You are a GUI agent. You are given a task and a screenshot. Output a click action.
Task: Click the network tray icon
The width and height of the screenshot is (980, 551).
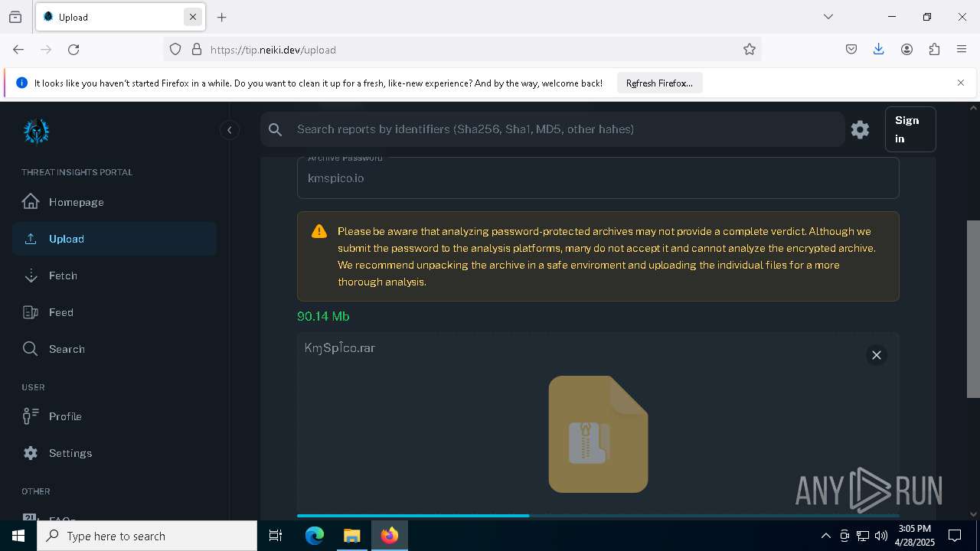pyautogui.click(x=863, y=536)
